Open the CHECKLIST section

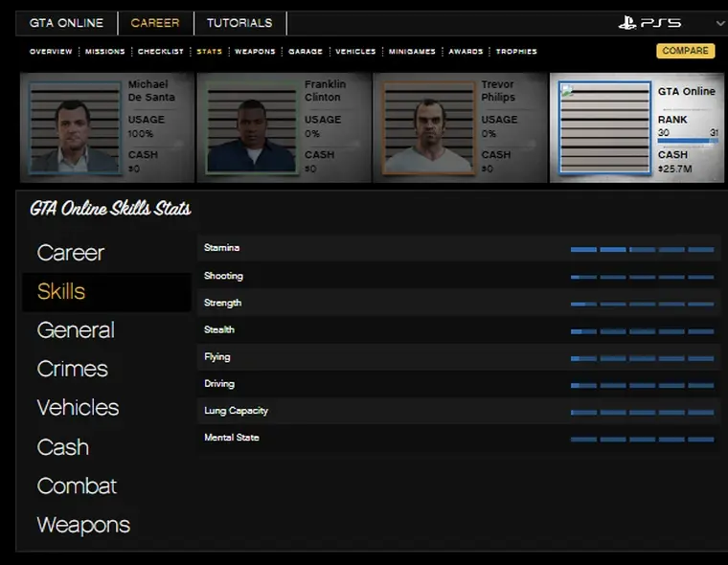161,52
